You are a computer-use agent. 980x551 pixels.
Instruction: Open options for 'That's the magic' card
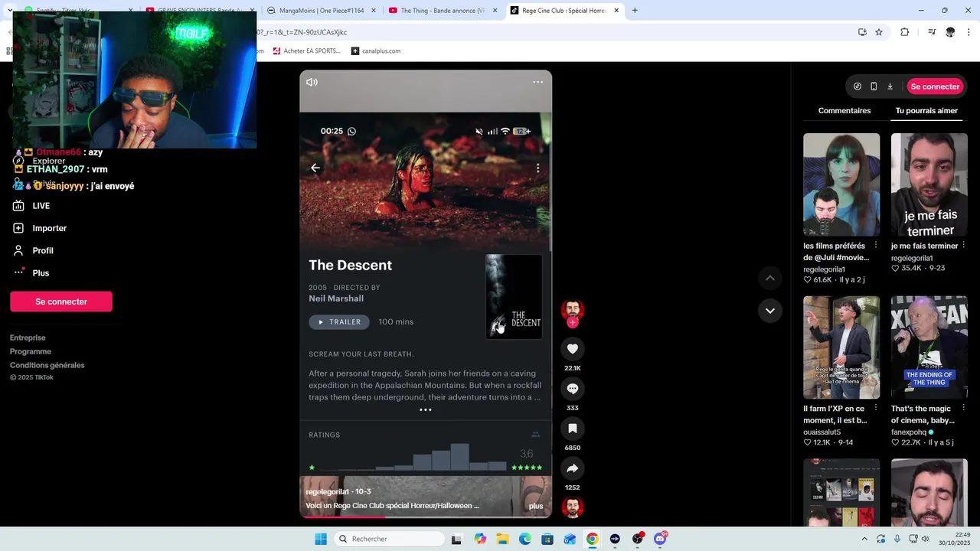coord(963,408)
